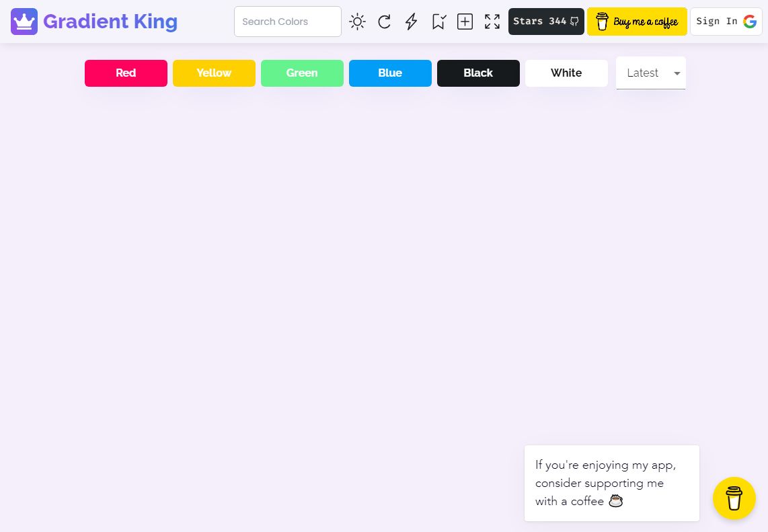Click the add new gradient plus icon
This screenshot has width=768, height=532.
(465, 22)
